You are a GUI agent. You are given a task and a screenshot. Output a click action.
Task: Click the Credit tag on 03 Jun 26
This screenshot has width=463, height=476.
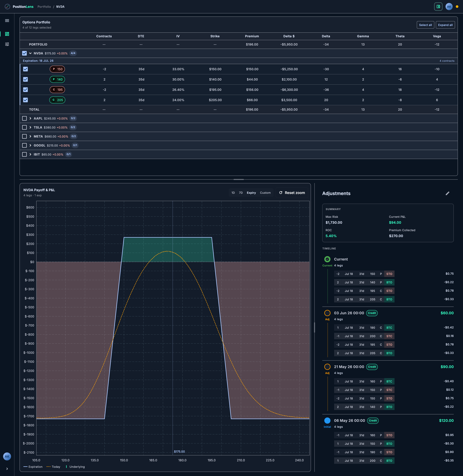[x=372, y=313]
